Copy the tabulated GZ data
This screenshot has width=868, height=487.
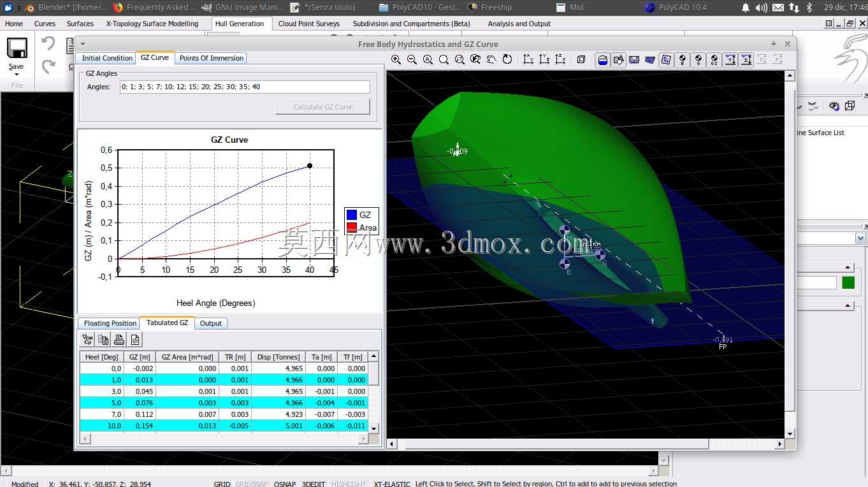click(103, 340)
